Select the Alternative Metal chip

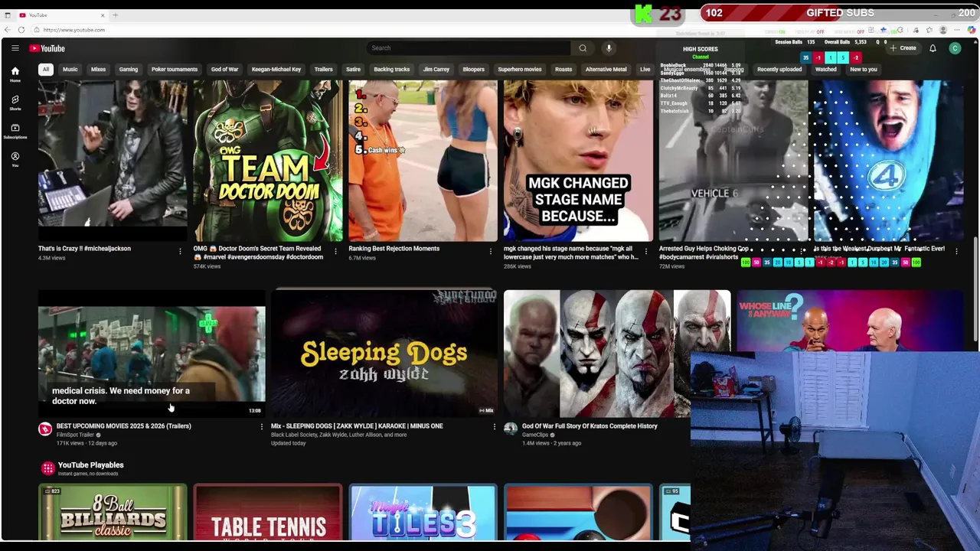point(606,70)
